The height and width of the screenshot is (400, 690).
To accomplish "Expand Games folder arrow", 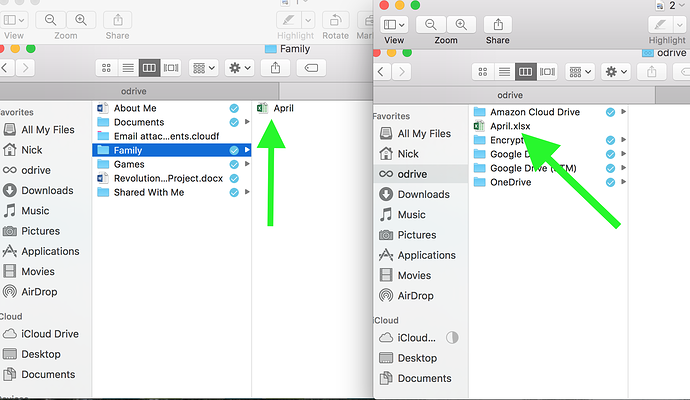I will point(247,164).
